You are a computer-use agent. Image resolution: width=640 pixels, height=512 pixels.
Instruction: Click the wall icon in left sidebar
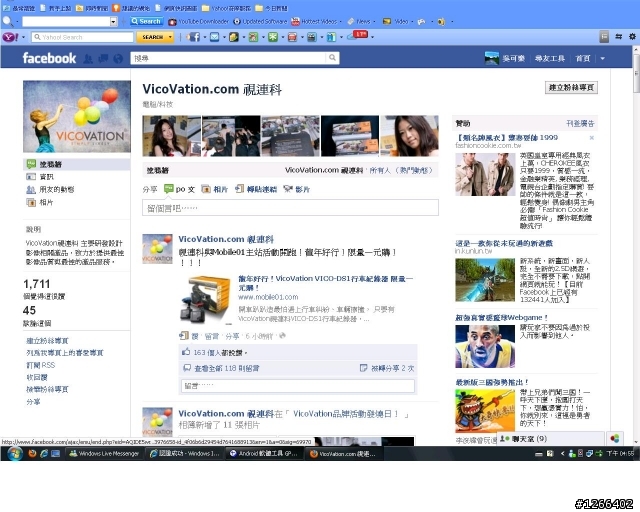(31, 164)
